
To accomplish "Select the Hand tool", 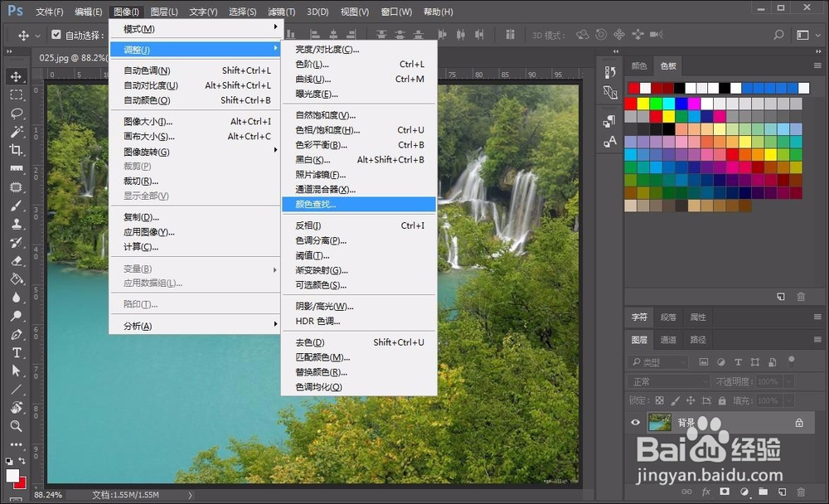I will (17, 408).
